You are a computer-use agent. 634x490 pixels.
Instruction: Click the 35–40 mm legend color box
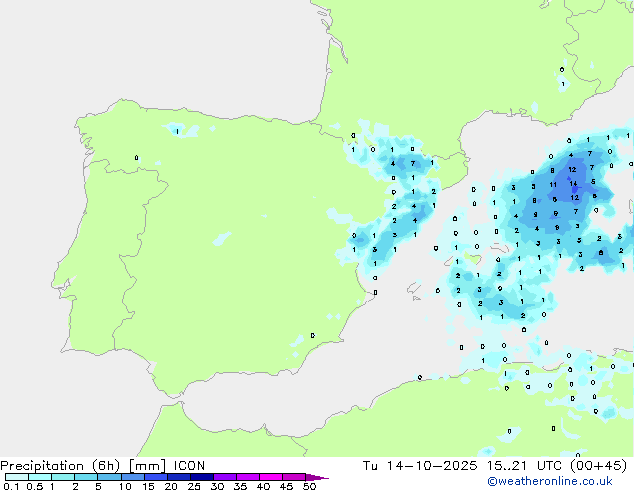coord(247,477)
